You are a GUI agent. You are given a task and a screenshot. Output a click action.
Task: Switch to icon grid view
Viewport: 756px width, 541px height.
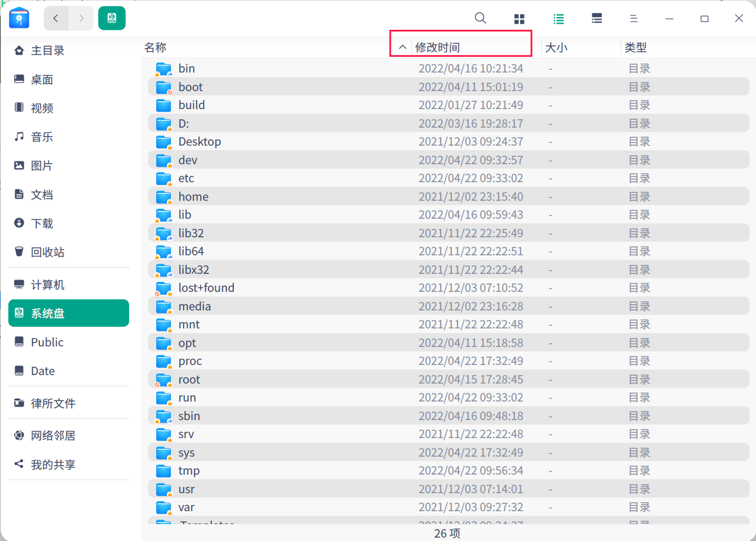pyautogui.click(x=519, y=19)
